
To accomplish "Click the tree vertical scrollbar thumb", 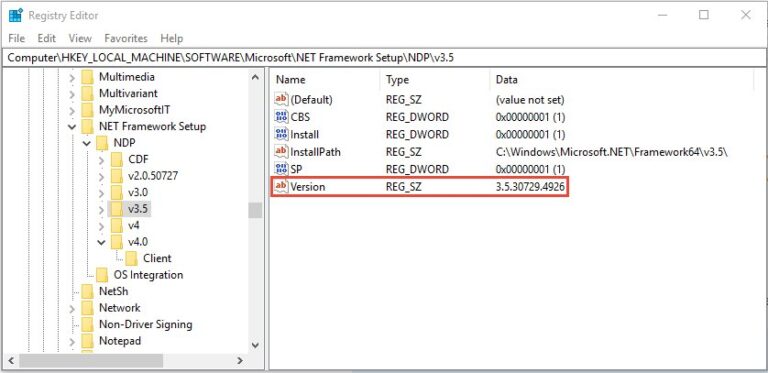I will coord(255,210).
